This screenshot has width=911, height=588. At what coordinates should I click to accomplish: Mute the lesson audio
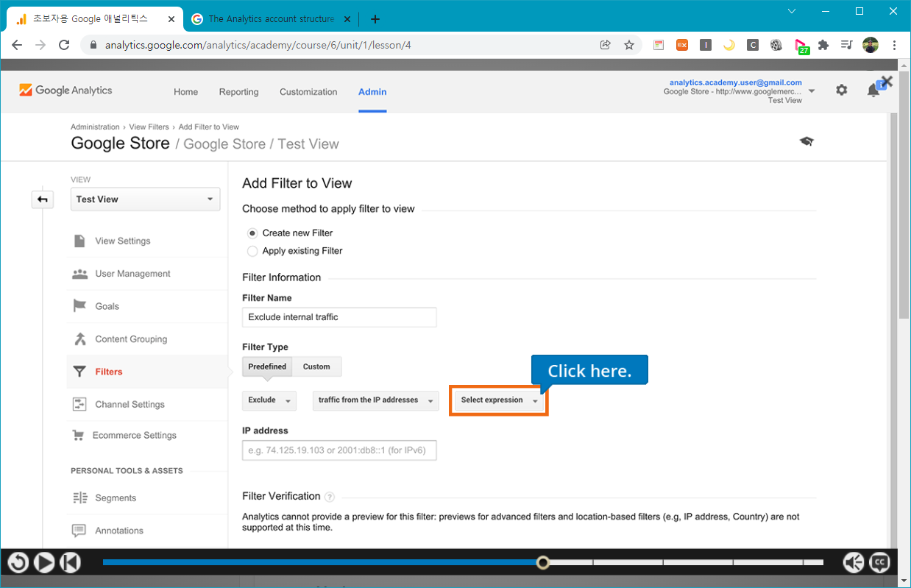[854, 563]
